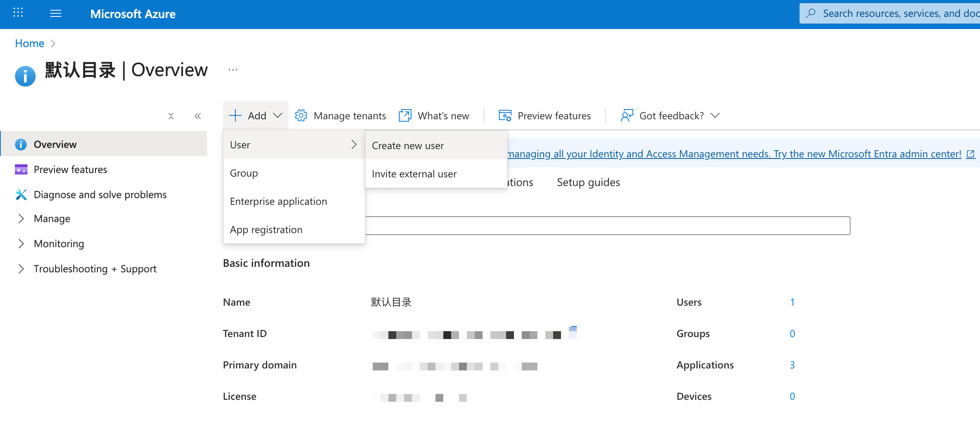
Task: Clear the sidebar search with X icon
Action: pos(171,116)
